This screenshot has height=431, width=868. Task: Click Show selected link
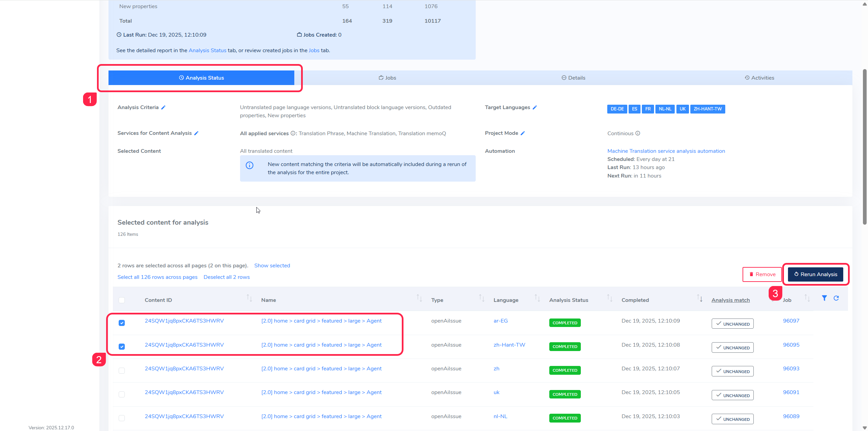point(272,266)
